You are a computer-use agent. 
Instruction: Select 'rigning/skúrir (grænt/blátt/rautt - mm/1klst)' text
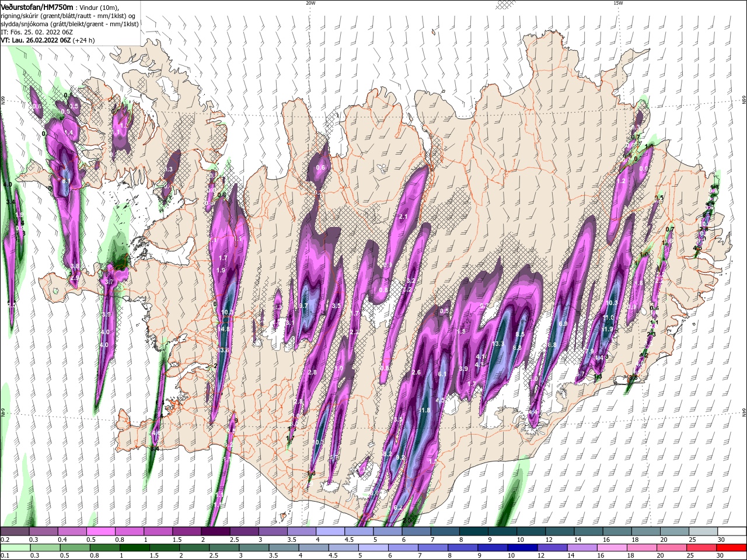[x=62, y=16]
